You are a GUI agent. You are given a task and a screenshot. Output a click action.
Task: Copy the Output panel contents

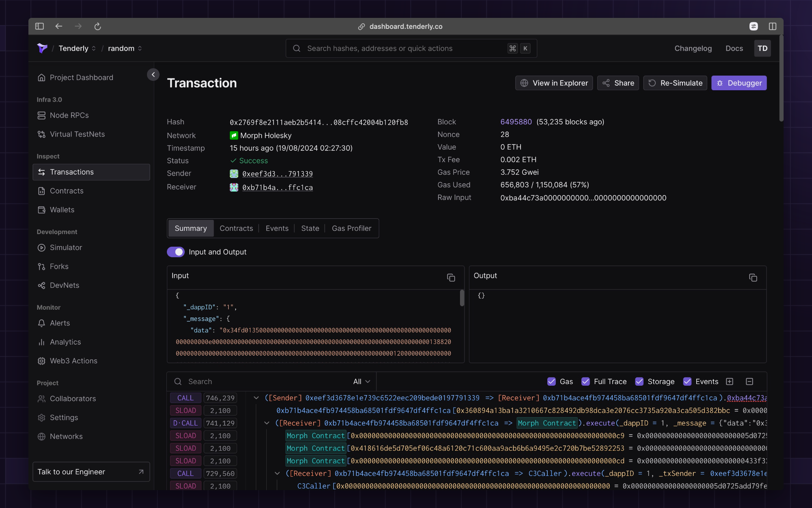[753, 278]
